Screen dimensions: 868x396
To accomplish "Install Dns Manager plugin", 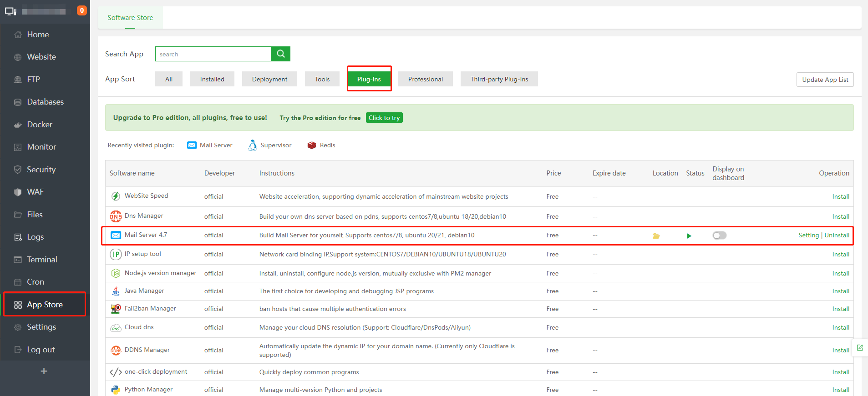I will point(841,216).
